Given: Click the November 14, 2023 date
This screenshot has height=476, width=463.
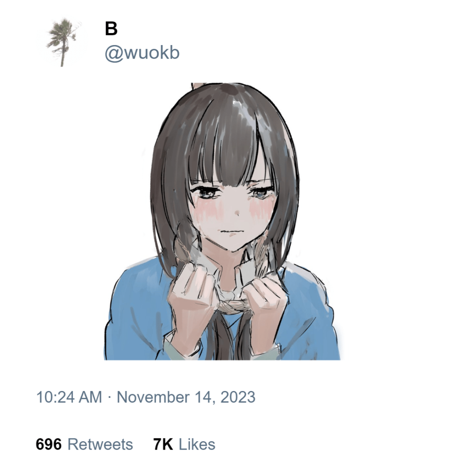Looking at the screenshot, I should click(x=186, y=397).
